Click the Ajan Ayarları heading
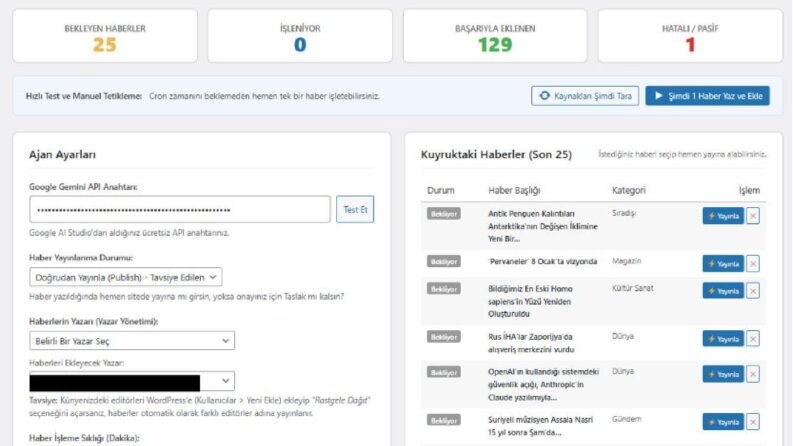Image resolution: width=793 pixels, height=446 pixels. pos(62,155)
